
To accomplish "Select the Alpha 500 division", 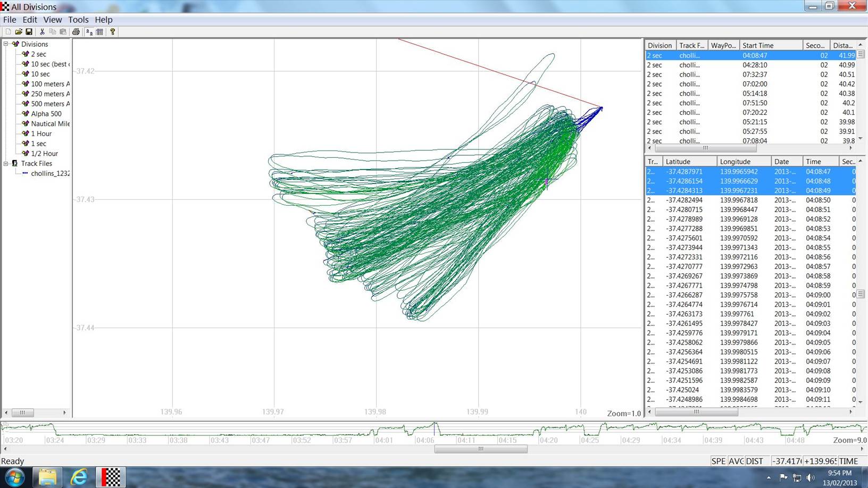I will click(46, 114).
